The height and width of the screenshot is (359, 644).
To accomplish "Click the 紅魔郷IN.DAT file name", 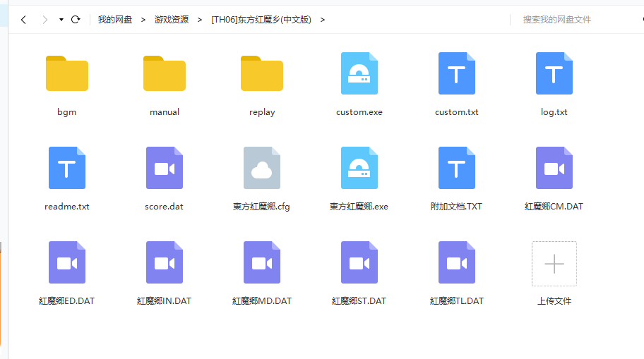I will [x=165, y=301].
